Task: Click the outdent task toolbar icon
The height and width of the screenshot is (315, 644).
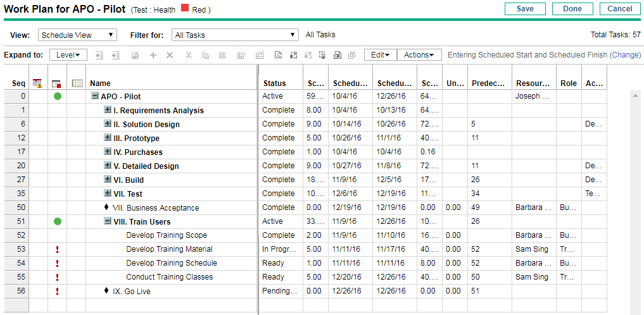Action: click(x=99, y=55)
